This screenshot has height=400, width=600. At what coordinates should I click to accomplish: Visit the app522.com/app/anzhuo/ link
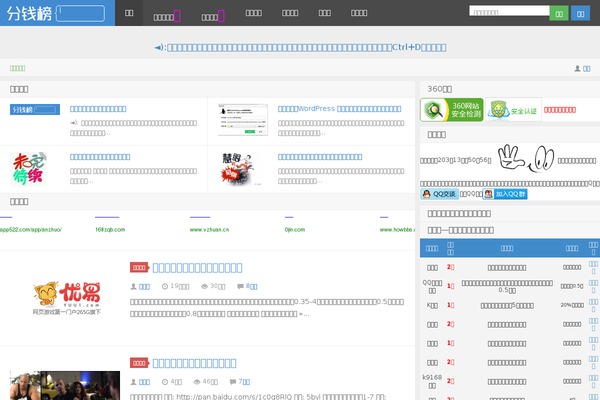click(30, 230)
